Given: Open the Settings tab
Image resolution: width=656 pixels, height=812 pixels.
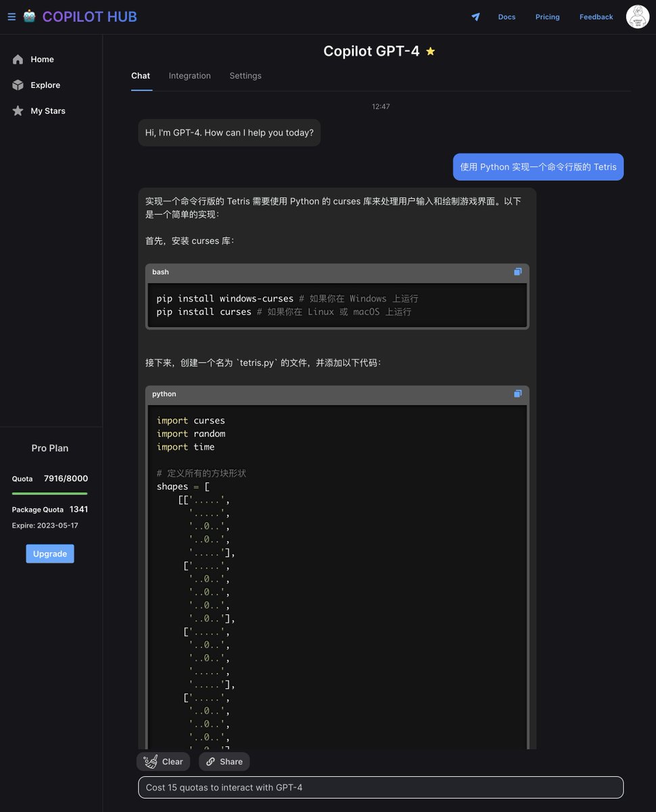Looking at the screenshot, I should pos(245,76).
